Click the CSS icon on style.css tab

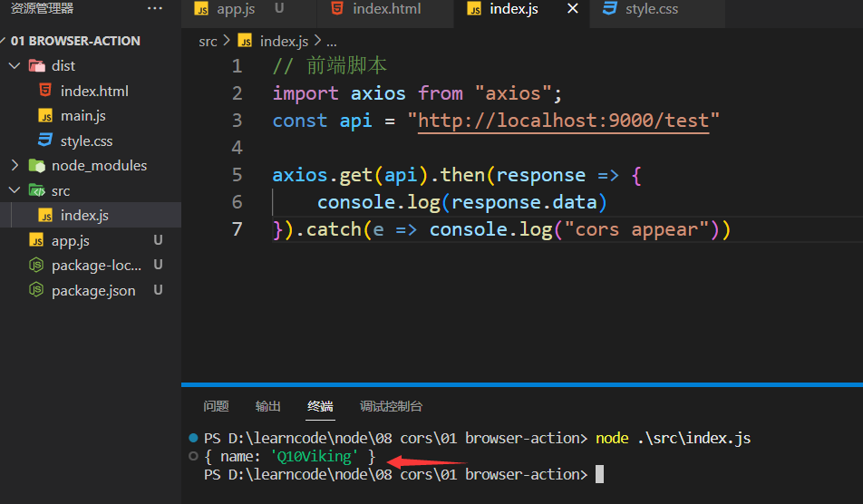[x=610, y=9]
